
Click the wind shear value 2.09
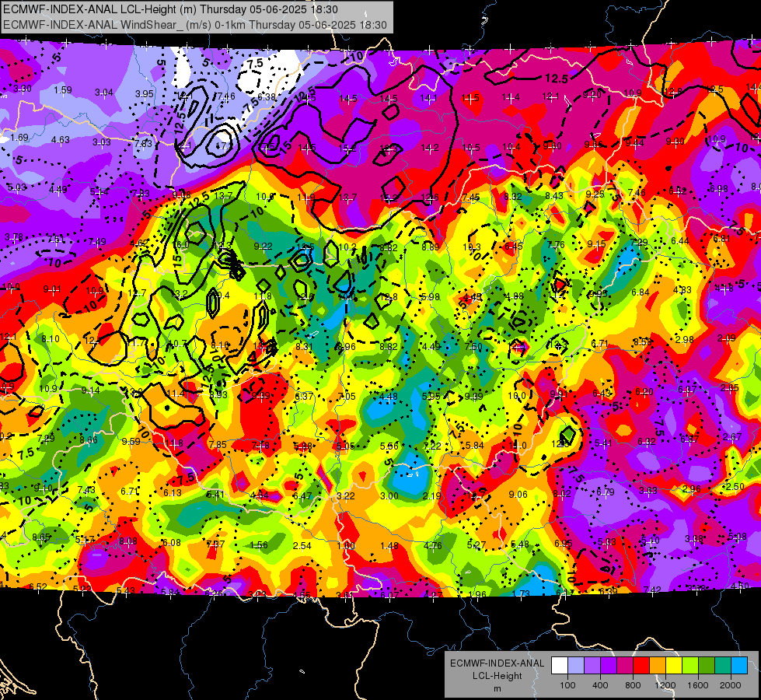[x=727, y=338]
